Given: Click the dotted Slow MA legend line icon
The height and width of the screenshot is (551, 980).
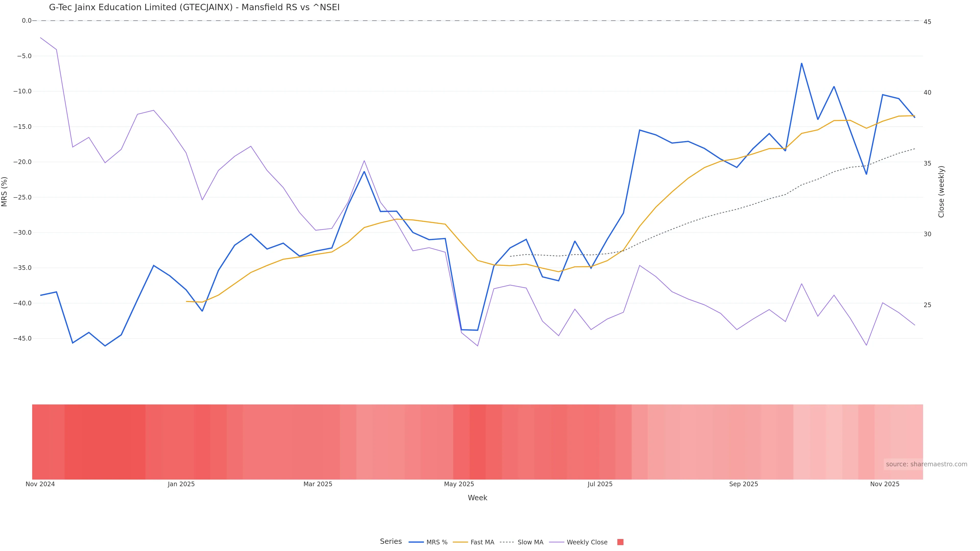Looking at the screenshot, I should [x=507, y=542].
